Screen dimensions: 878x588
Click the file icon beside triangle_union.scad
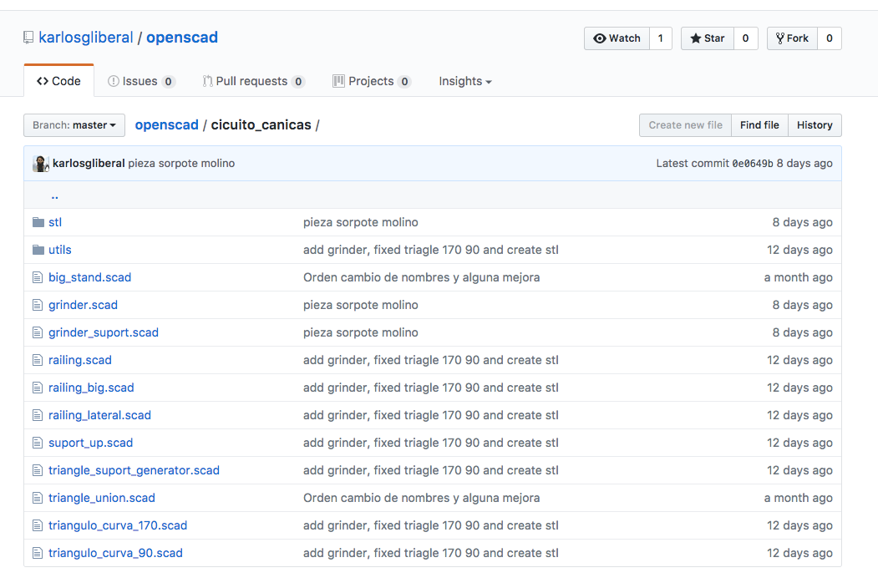tap(38, 498)
